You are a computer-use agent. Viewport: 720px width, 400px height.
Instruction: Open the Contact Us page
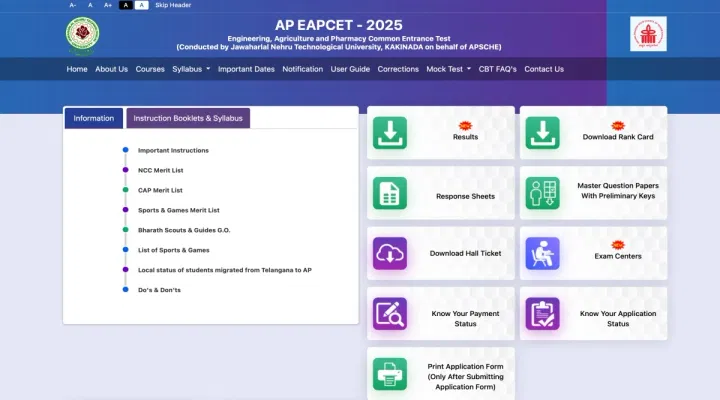click(x=544, y=69)
